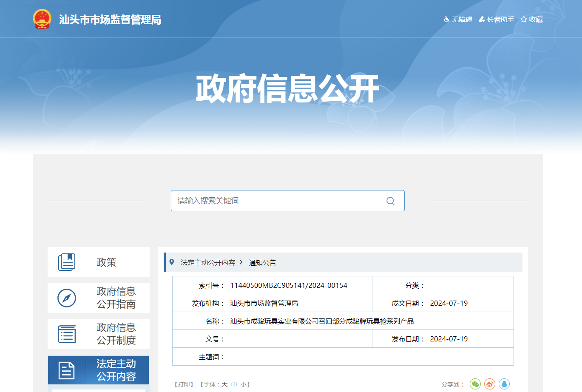Share to WeChat icon

(x=475, y=384)
